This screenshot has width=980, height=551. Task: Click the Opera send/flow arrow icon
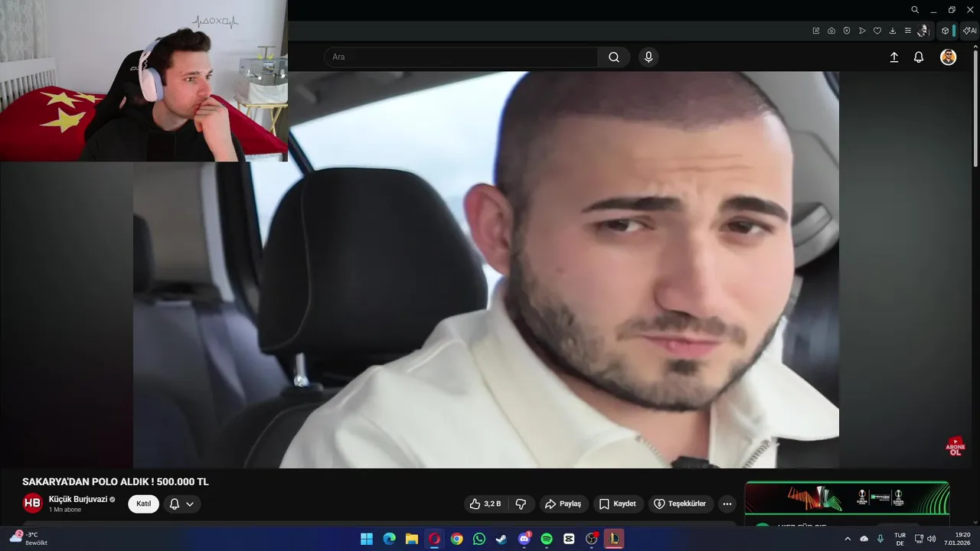(x=862, y=31)
